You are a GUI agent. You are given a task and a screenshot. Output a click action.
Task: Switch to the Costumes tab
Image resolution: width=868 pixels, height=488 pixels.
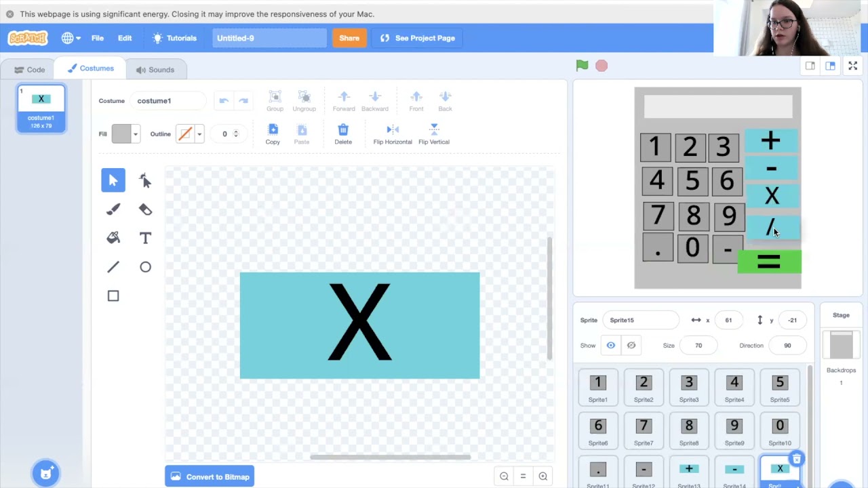[91, 68]
